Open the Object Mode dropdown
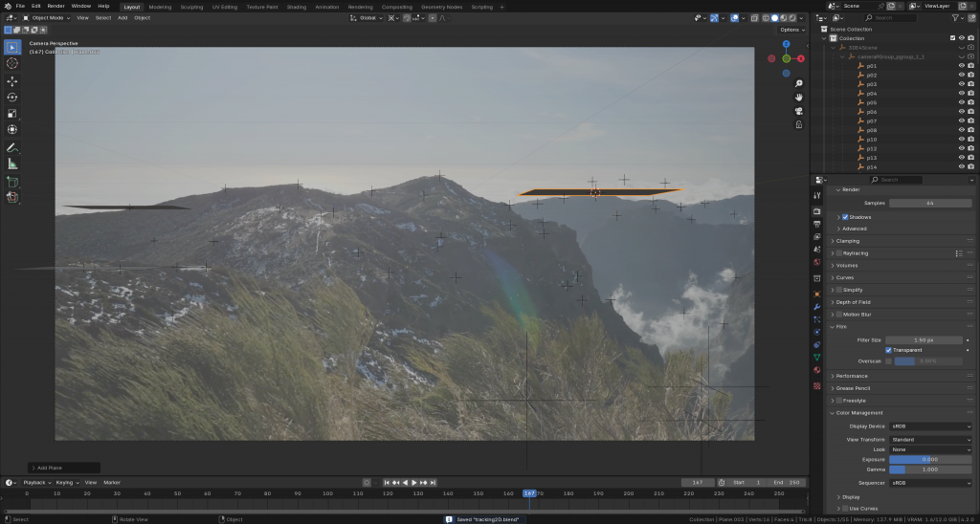Screen dimensions: 980x524 [x=46, y=18]
